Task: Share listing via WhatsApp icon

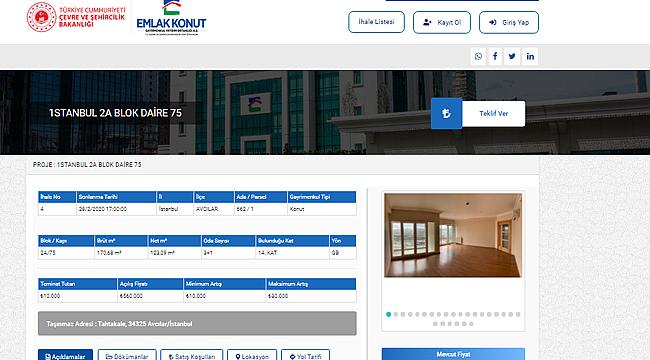Action: 478,56
